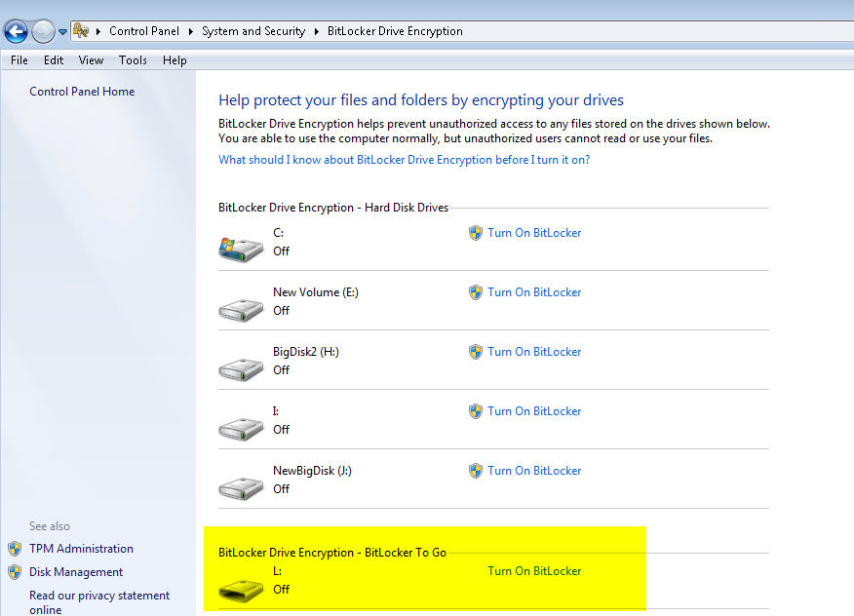This screenshot has height=616, width=854.
Task: Open Disk Management
Action: (76, 572)
